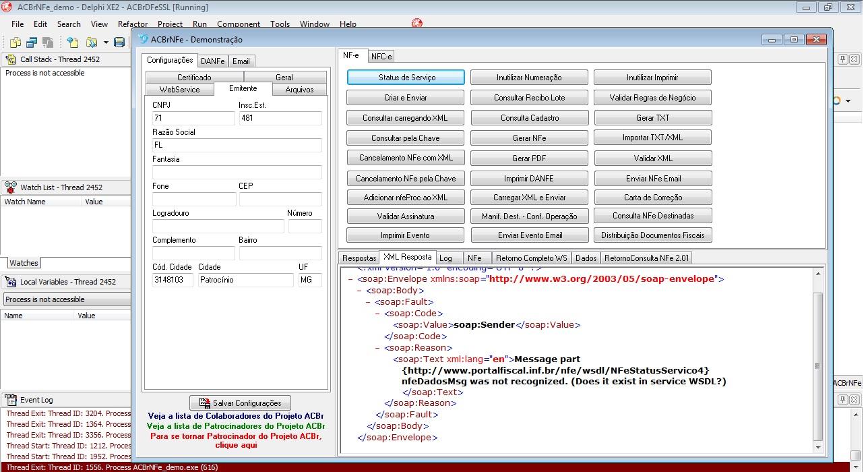Select the Watches tab in the Watch List
868x472 pixels.
(x=24, y=263)
